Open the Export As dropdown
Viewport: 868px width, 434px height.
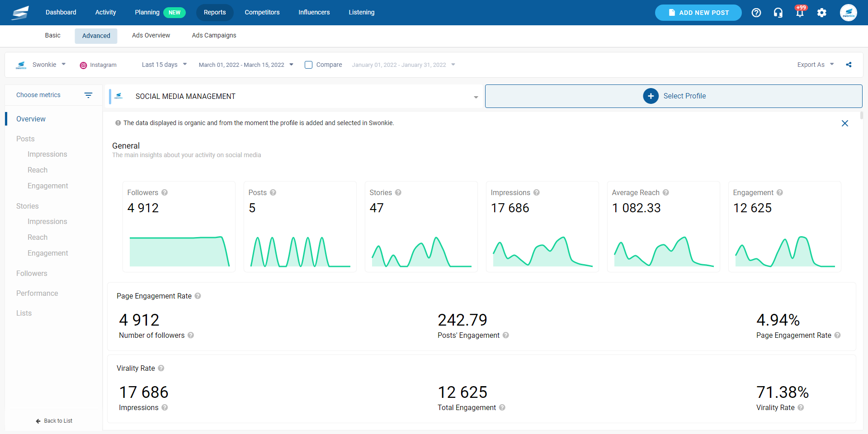(816, 65)
